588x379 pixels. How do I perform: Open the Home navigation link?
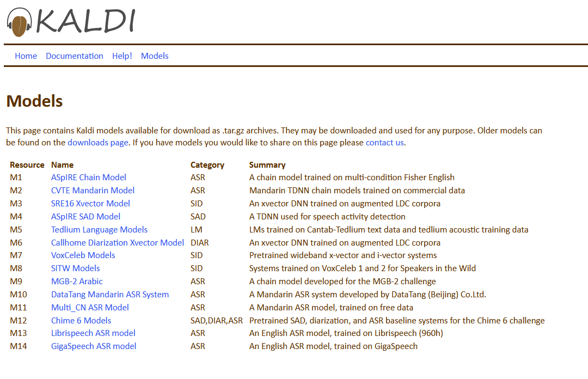click(26, 56)
